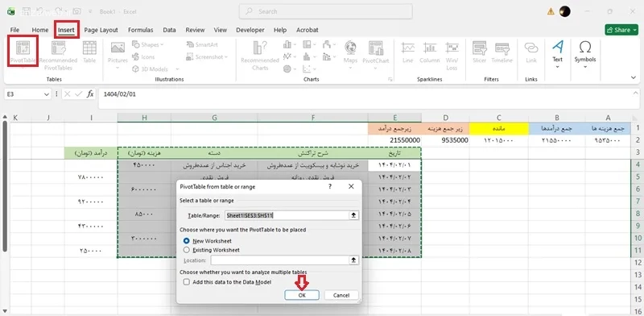Open the Developer tab

click(x=250, y=30)
